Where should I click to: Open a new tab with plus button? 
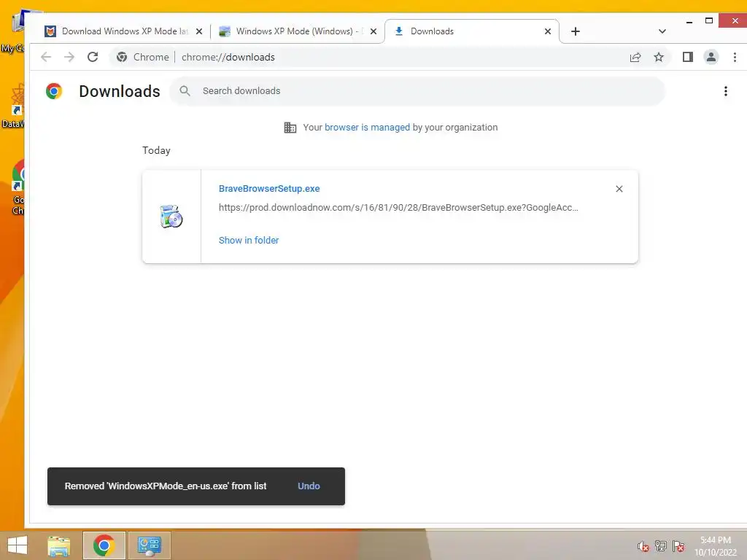[576, 31]
